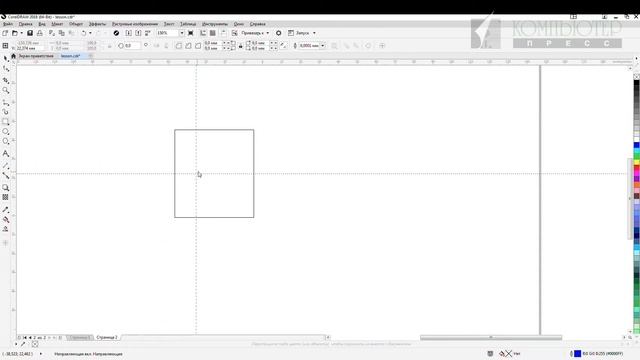Choose round corner style
Screen dimensions: 640x360
pos(179,46)
